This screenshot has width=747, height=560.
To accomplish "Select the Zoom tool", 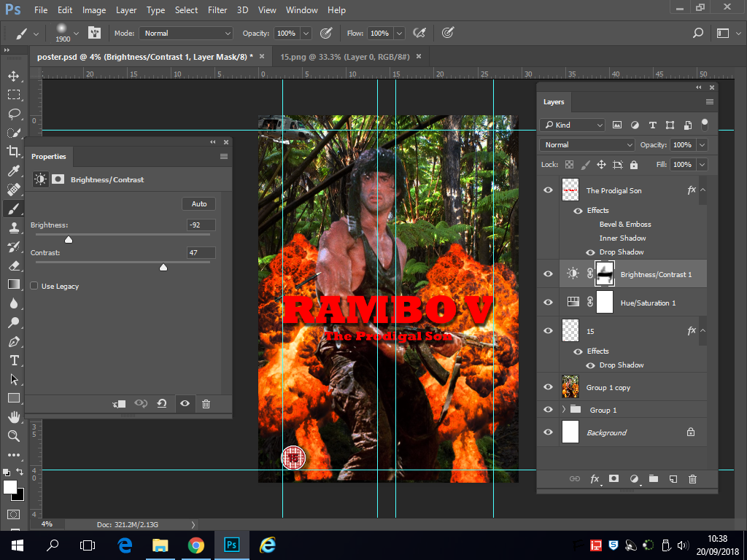I will [13, 436].
